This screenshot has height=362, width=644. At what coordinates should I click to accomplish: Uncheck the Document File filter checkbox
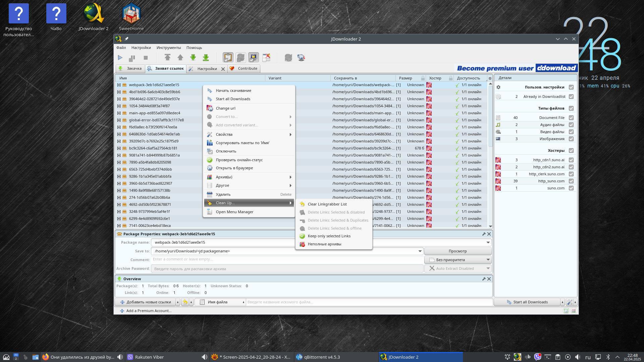571,118
